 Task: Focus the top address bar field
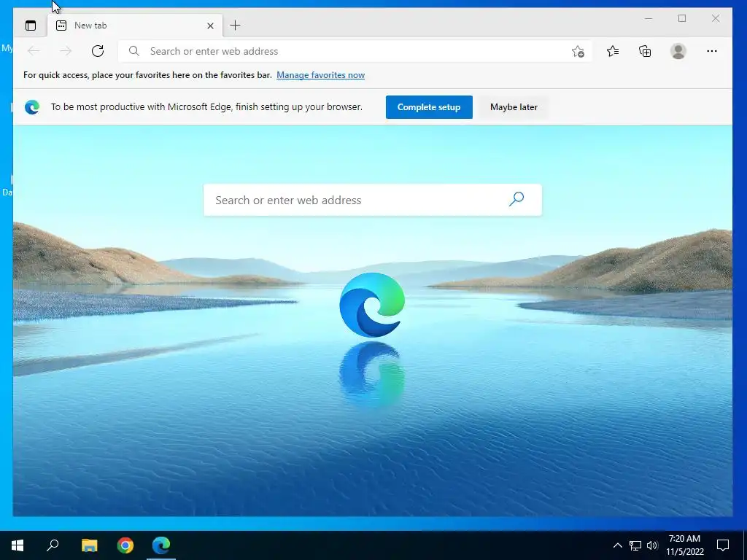coord(355,51)
